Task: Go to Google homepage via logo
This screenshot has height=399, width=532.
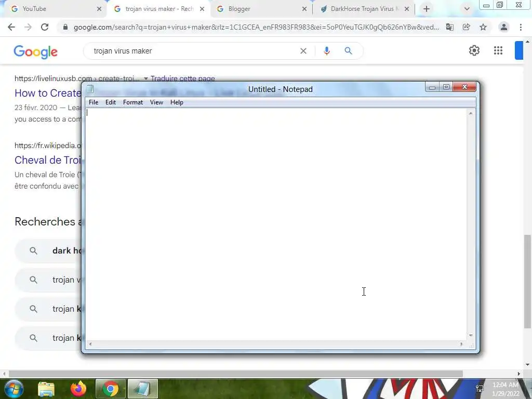Action: pos(36,51)
